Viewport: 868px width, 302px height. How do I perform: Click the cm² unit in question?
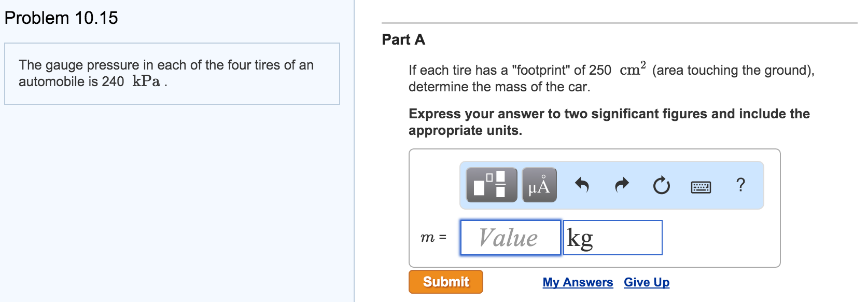633,68
